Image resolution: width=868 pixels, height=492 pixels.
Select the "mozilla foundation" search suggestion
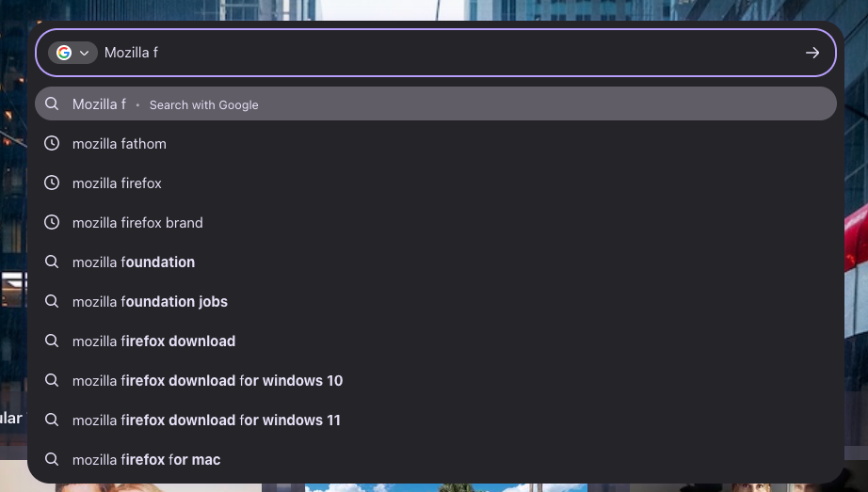(x=436, y=262)
